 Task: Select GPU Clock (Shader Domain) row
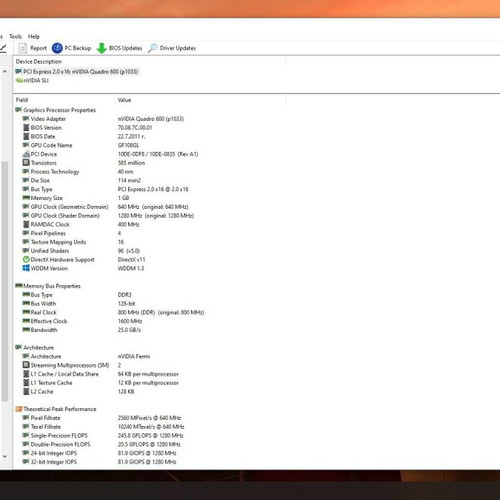click(x=108, y=215)
